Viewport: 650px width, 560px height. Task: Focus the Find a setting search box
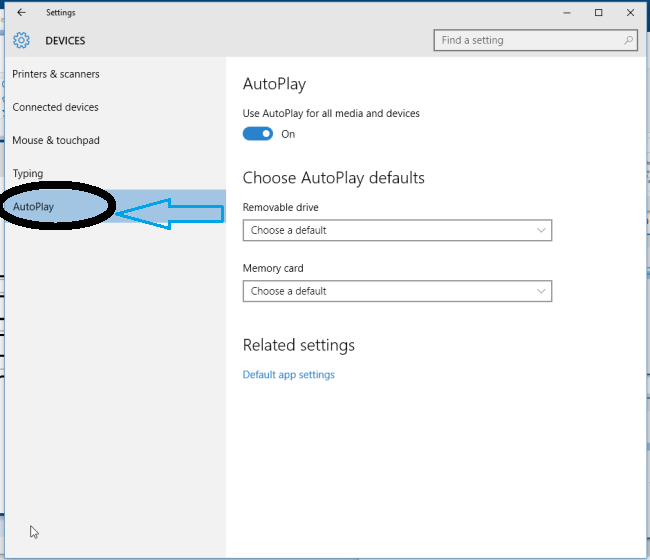(x=528, y=41)
